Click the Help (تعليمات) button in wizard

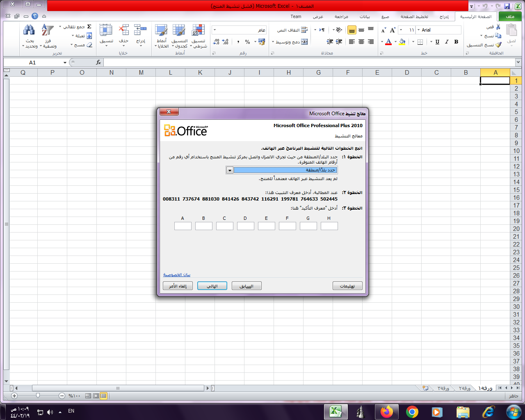point(347,286)
